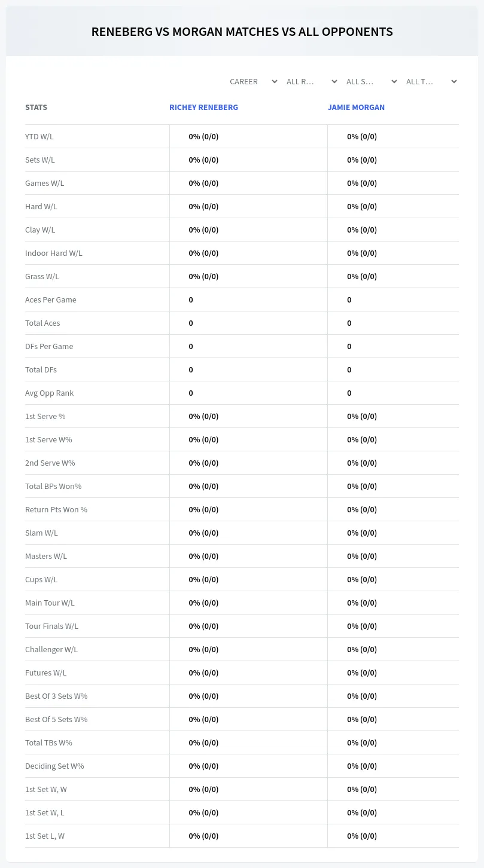Open the CAREER period dropdown
The height and width of the screenshot is (868, 484).
coord(252,81)
